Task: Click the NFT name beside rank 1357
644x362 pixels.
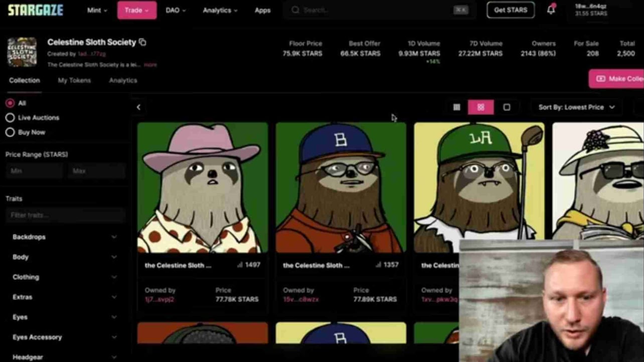Action: point(316,265)
